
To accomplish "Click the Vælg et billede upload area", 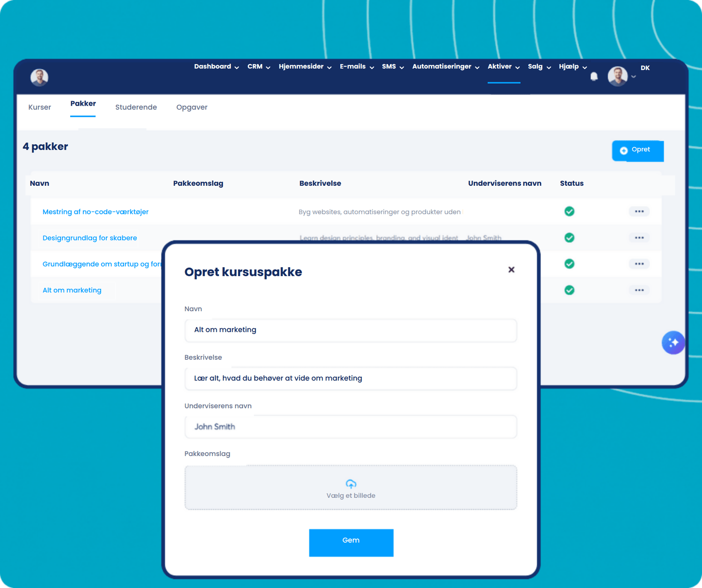I will tap(351, 487).
